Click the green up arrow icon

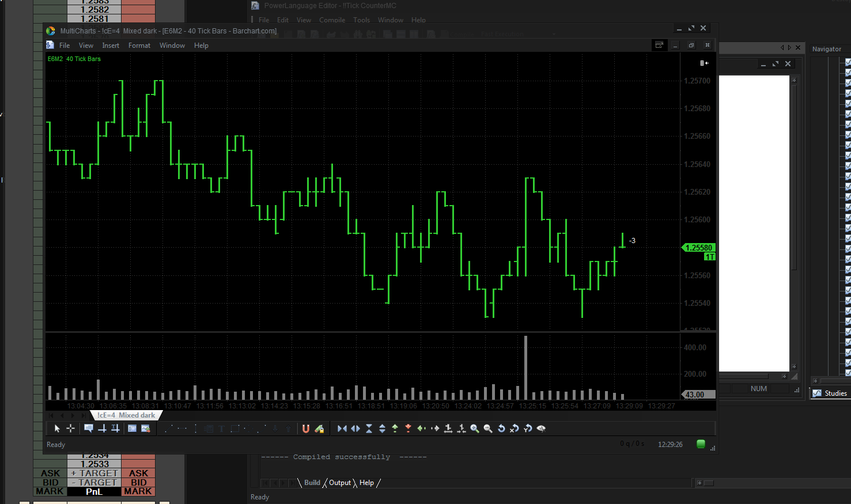click(x=395, y=429)
